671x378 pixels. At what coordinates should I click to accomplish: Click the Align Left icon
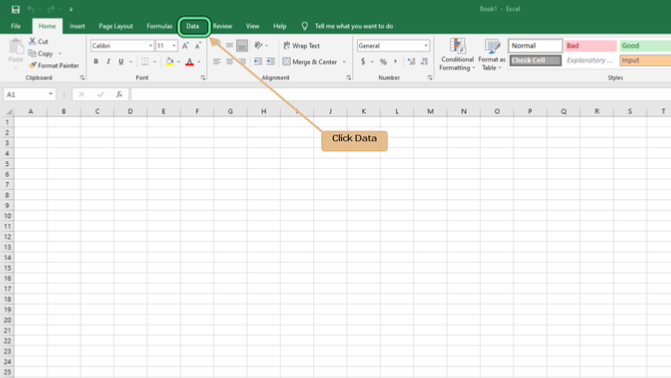[x=217, y=62]
